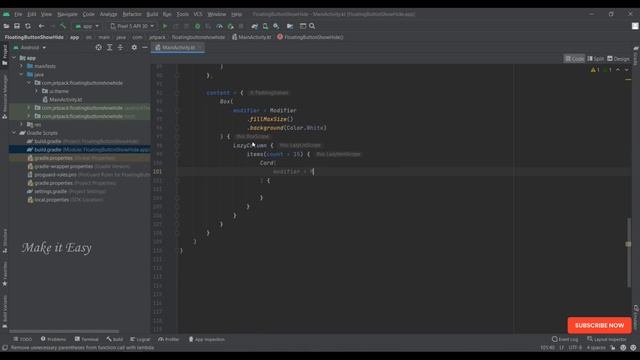Expand the res folder
Screen dimensions: 640x360
(x=22, y=124)
